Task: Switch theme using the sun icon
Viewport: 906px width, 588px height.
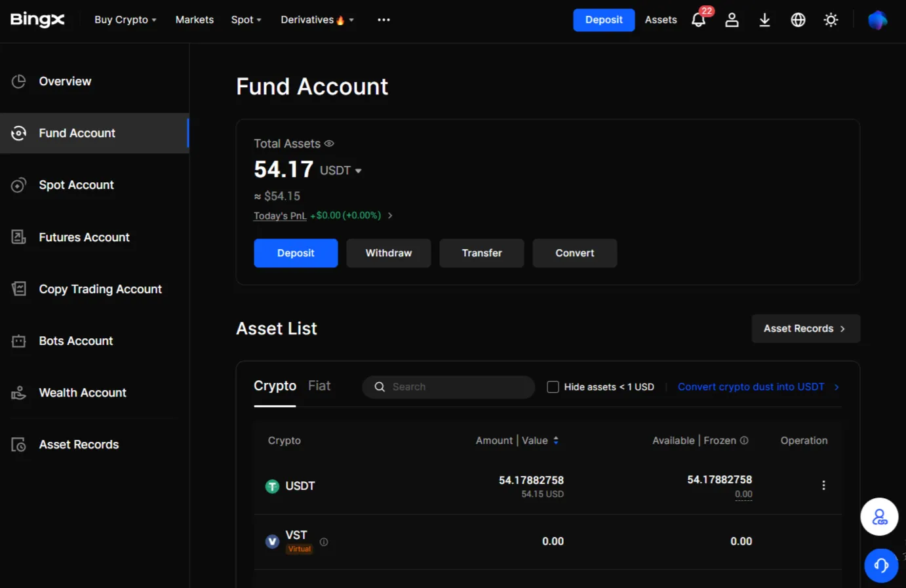Action: pyautogui.click(x=831, y=20)
